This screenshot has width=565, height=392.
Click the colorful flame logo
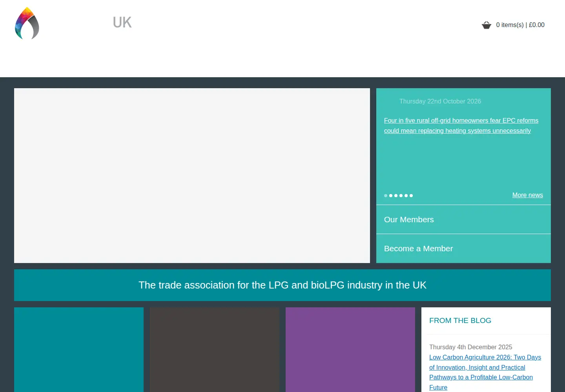coord(27,23)
